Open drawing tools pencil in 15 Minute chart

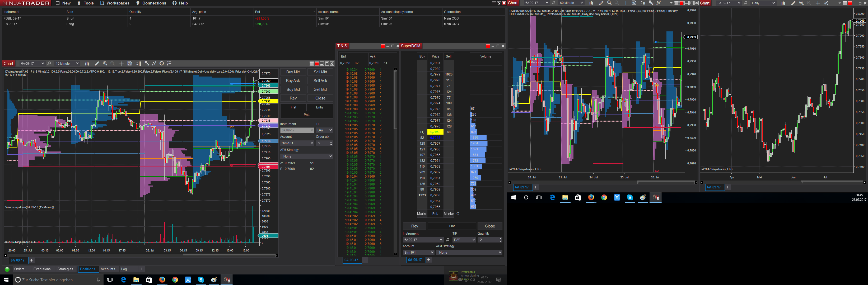[97, 64]
